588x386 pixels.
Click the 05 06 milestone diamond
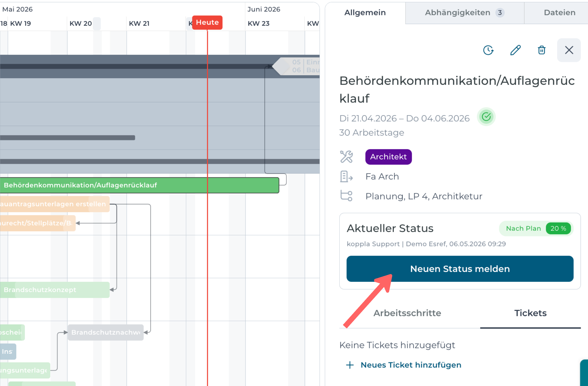point(281,66)
